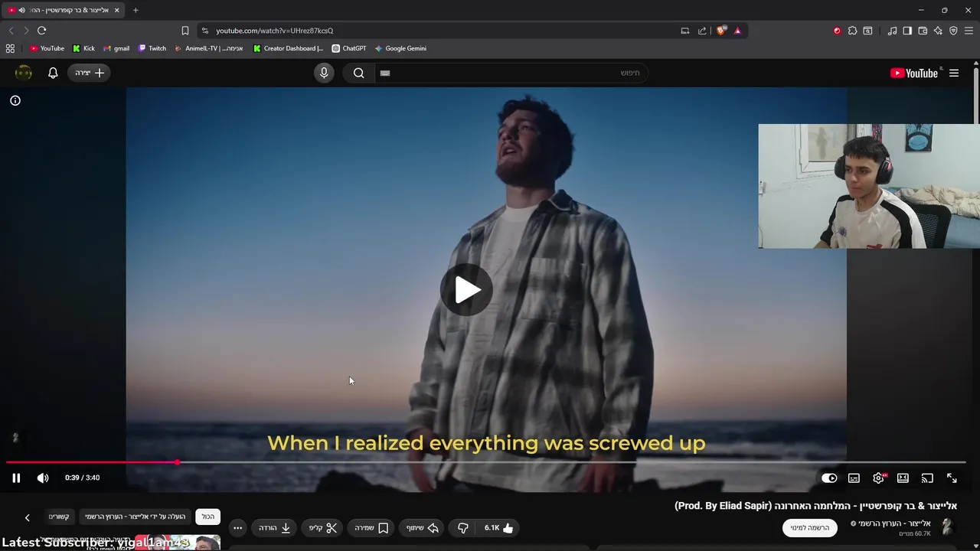
Task: Click the video progress bar scrubber
Action: (x=178, y=462)
